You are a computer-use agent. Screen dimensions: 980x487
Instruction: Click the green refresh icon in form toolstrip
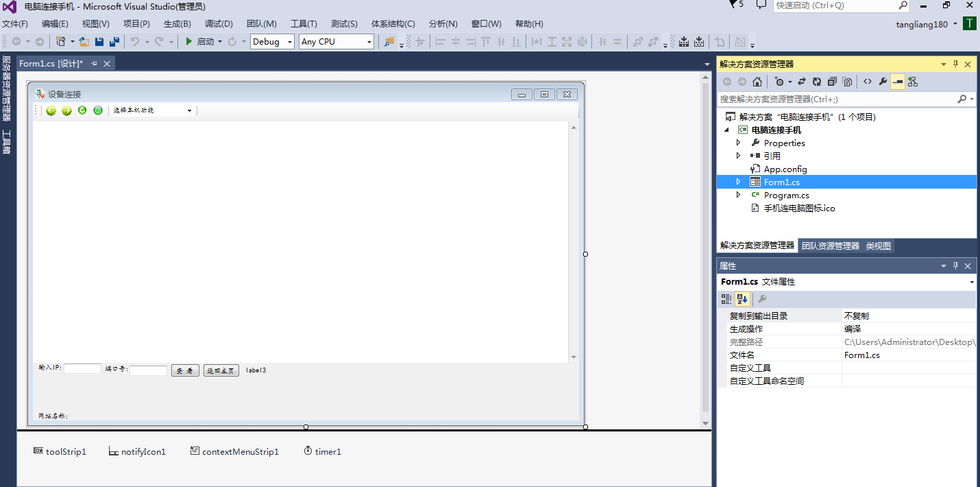tap(82, 110)
